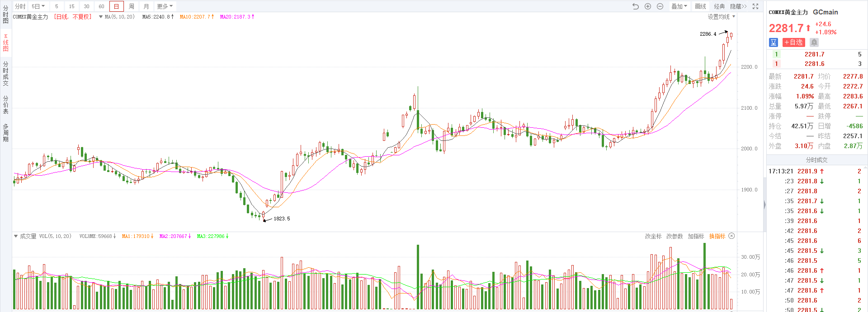
Task: Zoom out chart with minus circle icon
Action: point(660,6)
